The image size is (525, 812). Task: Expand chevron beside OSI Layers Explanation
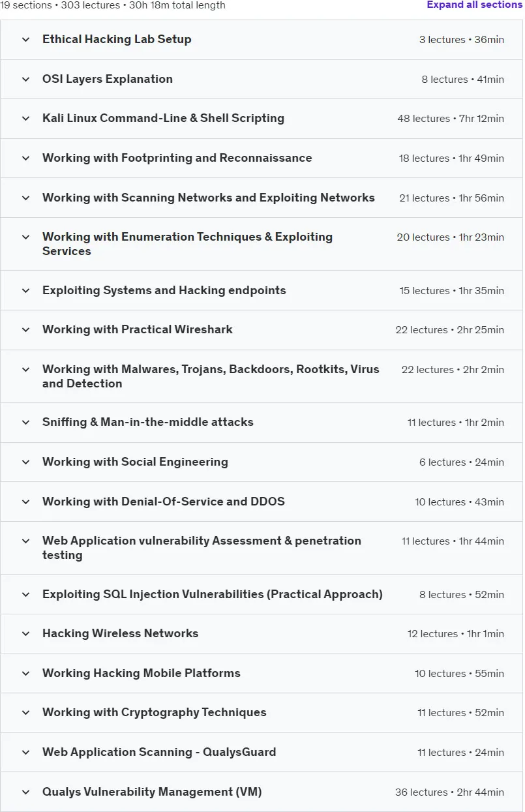click(26, 80)
